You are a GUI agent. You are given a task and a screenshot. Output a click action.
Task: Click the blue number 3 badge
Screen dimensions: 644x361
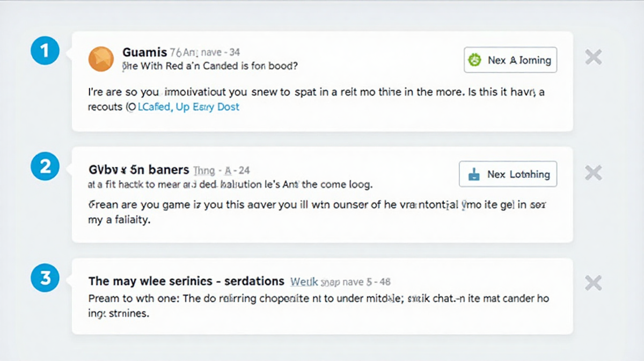pyautogui.click(x=45, y=279)
